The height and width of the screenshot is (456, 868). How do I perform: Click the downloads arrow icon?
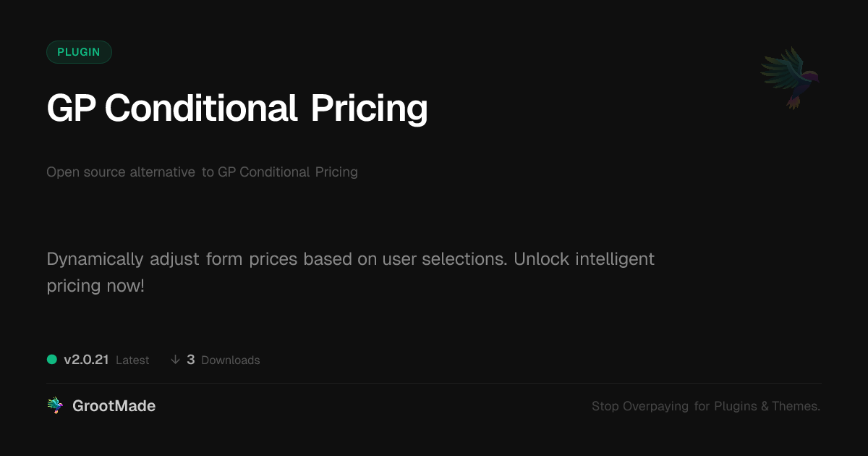point(175,360)
